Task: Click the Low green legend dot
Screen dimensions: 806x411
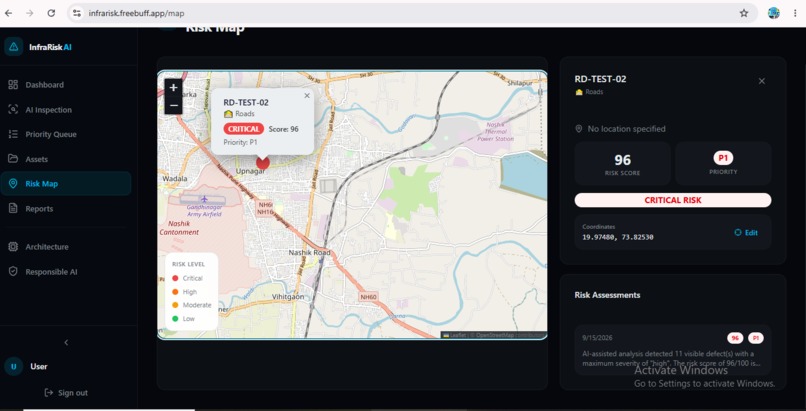Action: 175,319
